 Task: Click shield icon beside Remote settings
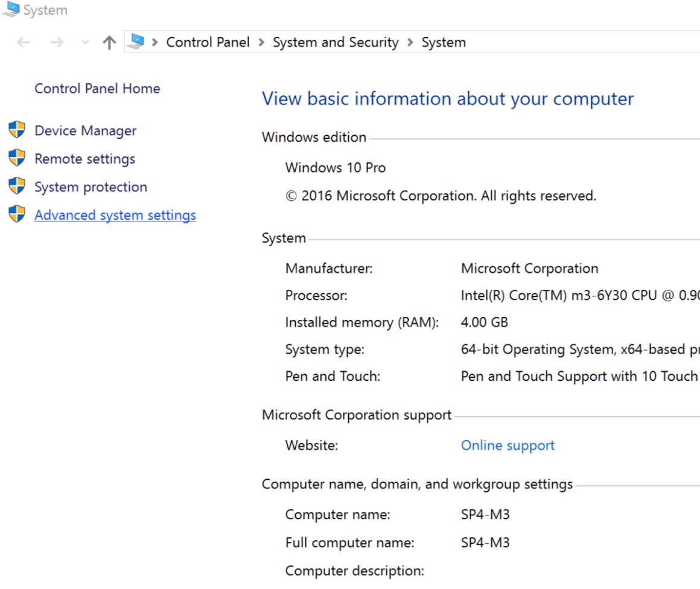coord(17,158)
